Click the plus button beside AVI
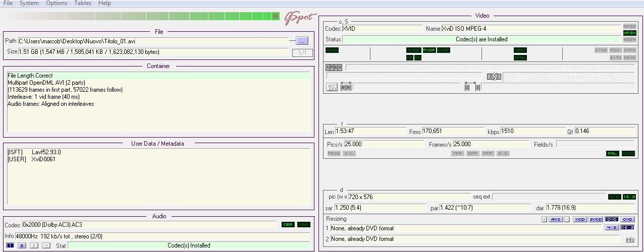This screenshot has width=644, height=252. tap(544, 219)
